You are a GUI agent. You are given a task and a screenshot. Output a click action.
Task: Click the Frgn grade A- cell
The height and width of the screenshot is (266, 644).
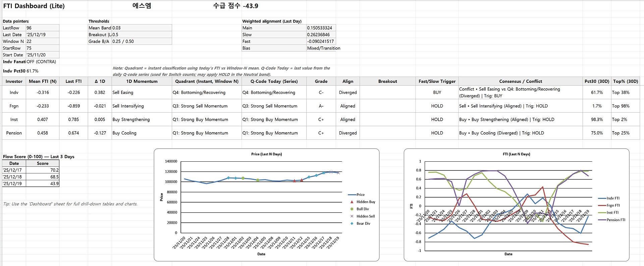pyautogui.click(x=321, y=106)
